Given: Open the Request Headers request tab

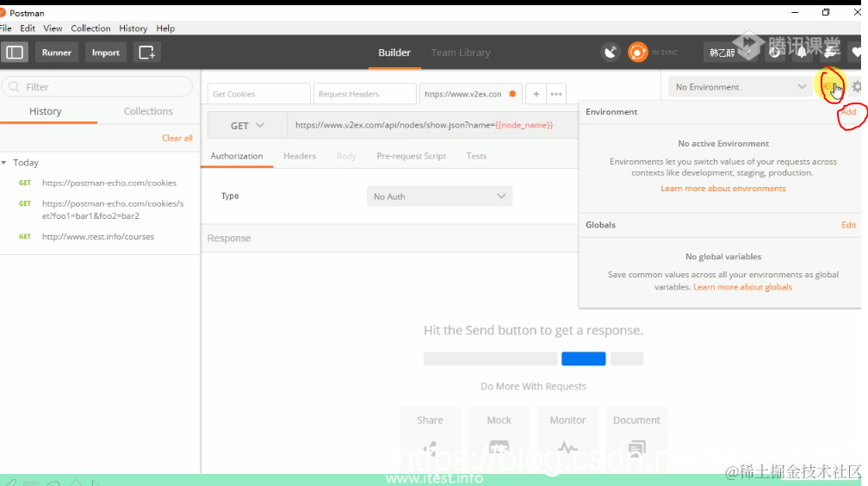Looking at the screenshot, I should pos(364,94).
